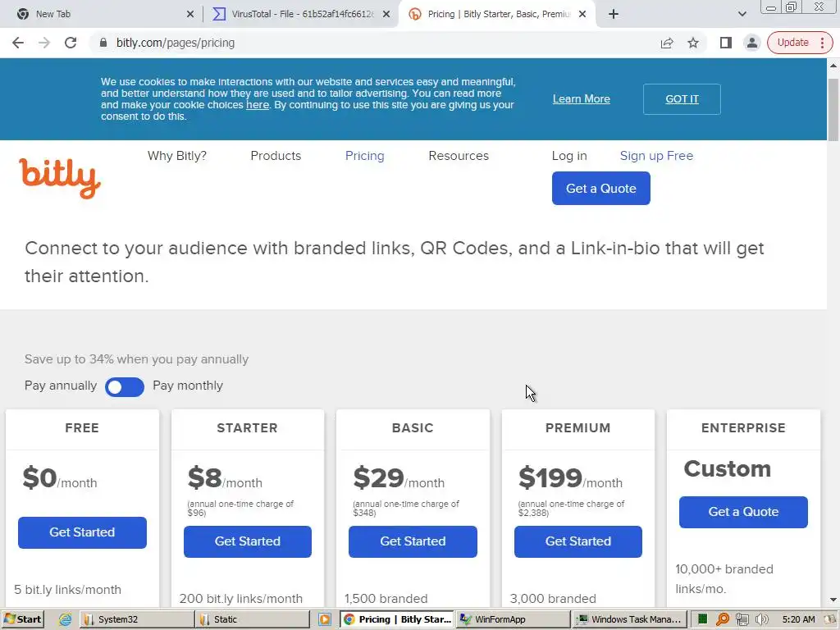Click the browser forward arrow
Screen dimensions: 840x630
tap(44, 43)
